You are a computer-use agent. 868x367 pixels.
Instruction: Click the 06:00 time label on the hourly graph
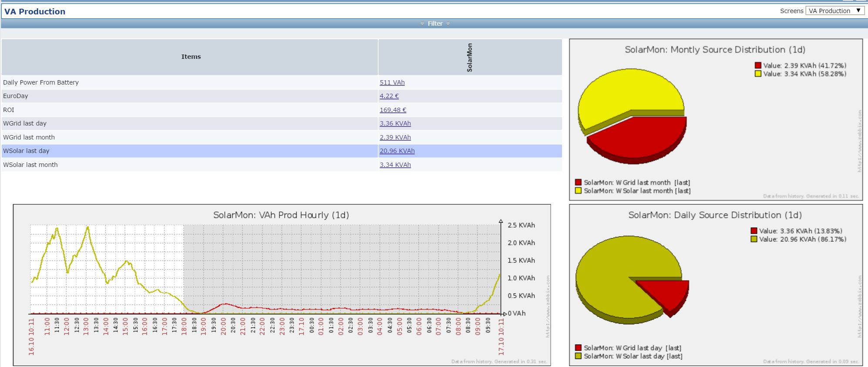419,326
